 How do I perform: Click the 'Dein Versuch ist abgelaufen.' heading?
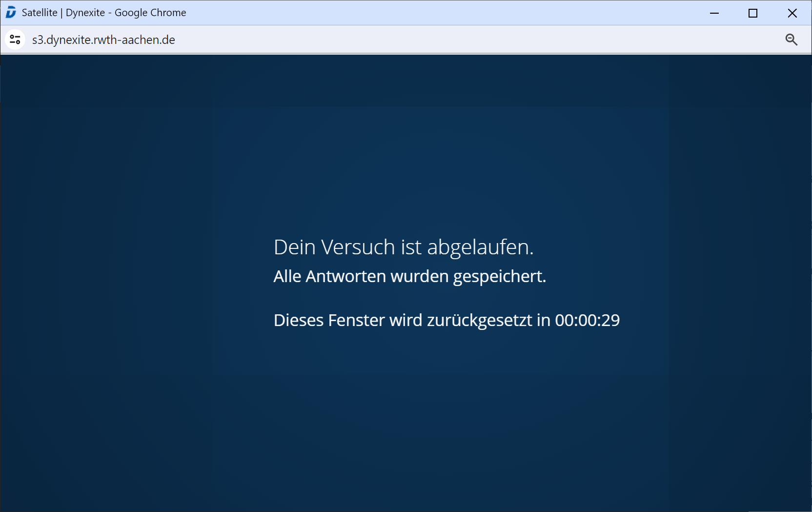pos(404,247)
